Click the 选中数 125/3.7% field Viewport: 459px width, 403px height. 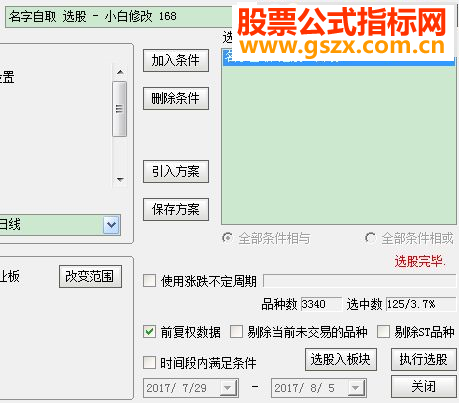pos(421,304)
